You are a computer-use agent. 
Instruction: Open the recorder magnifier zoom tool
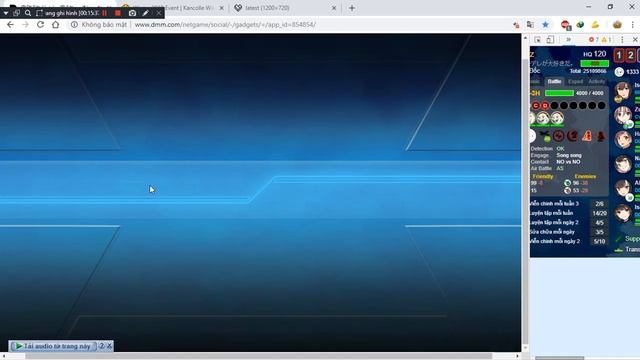tap(28, 13)
